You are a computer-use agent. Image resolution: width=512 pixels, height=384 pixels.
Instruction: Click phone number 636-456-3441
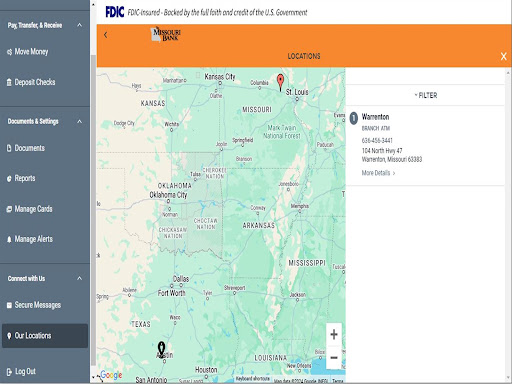377,140
